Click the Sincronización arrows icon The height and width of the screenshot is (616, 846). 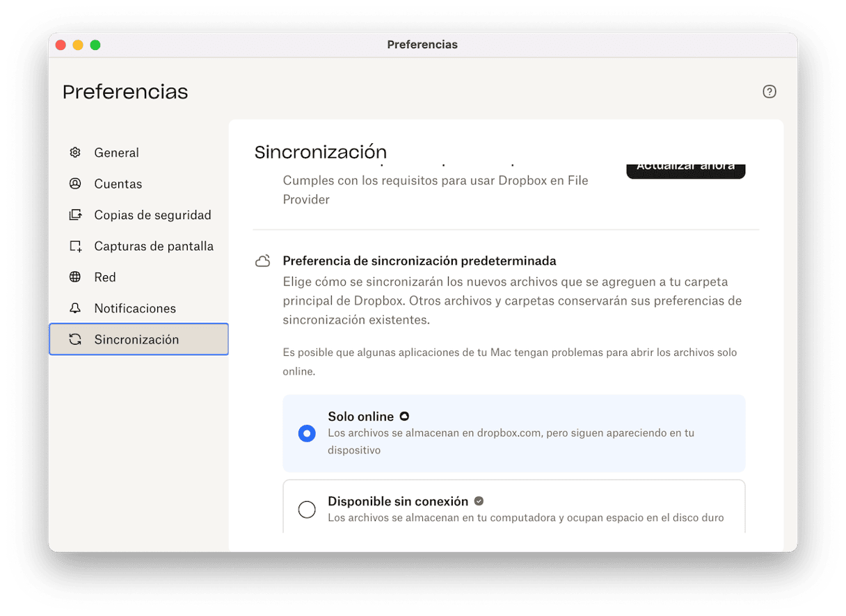click(75, 339)
